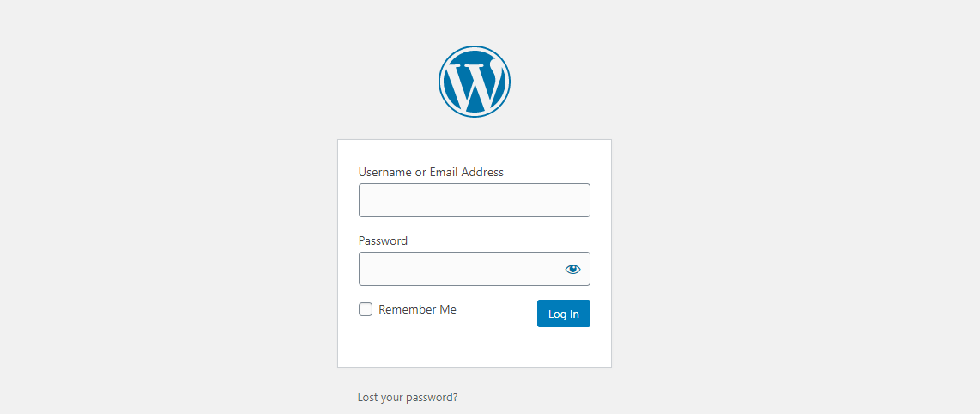Image resolution: width=980 pixels, height=414 pixels.
Task: Click the WordPress logo
Action: 475,82
